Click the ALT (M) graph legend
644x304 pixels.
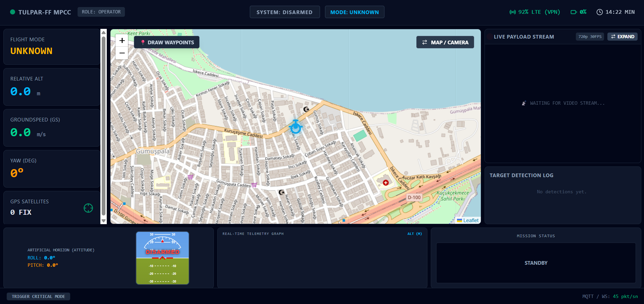click(415, 234)
